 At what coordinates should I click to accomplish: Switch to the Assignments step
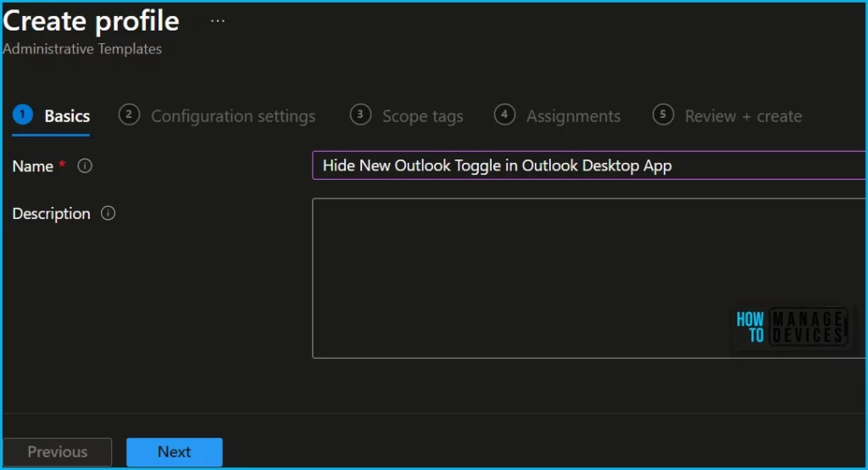[558, 116]
